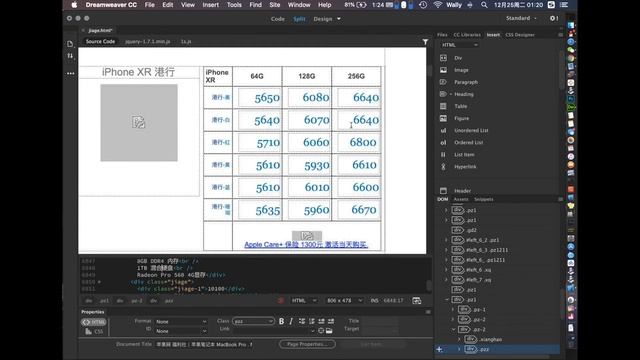Click the Bold button in Properties

pyautogui.click(x=281, y=321)
